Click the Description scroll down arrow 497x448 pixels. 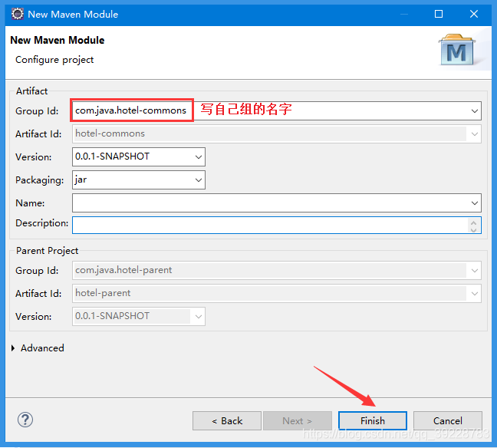coord(473,229)
